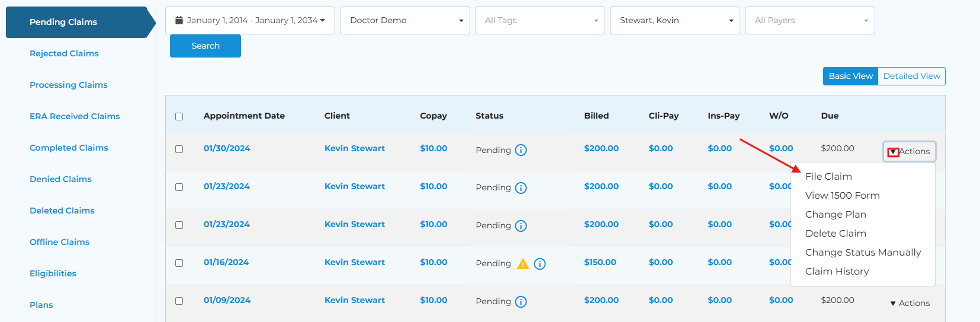Select Change Status Manually menu option
Image resolution: width=980 pixels, height=322 pixels.
[863, 252]
